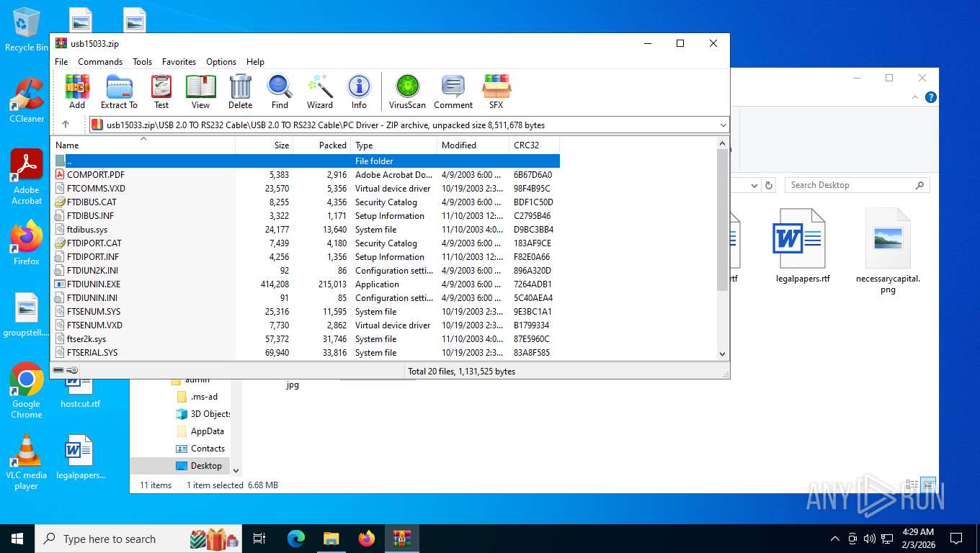
Task: Click the Explorer nav pane scroll down arrow
Action: (235, 470)
